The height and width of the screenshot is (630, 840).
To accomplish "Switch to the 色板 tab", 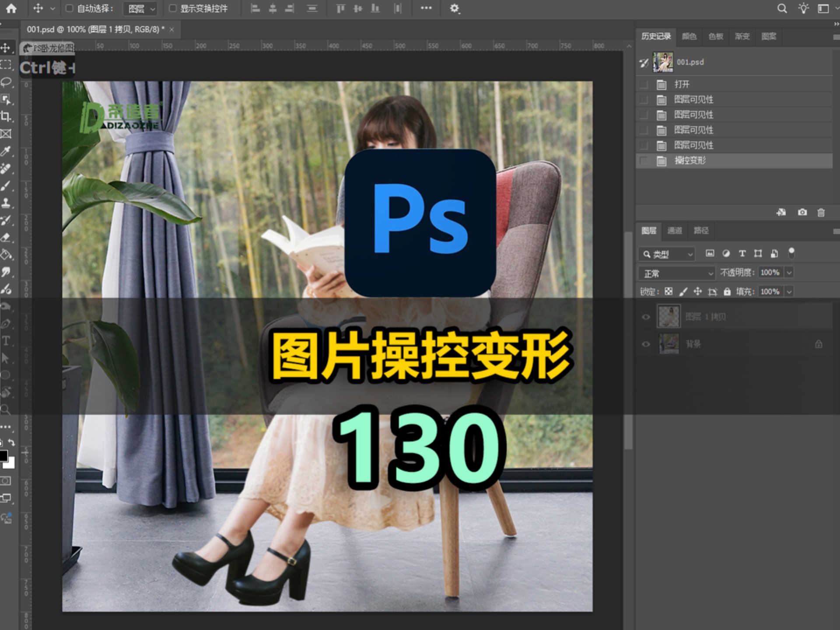I will [716, 36].
